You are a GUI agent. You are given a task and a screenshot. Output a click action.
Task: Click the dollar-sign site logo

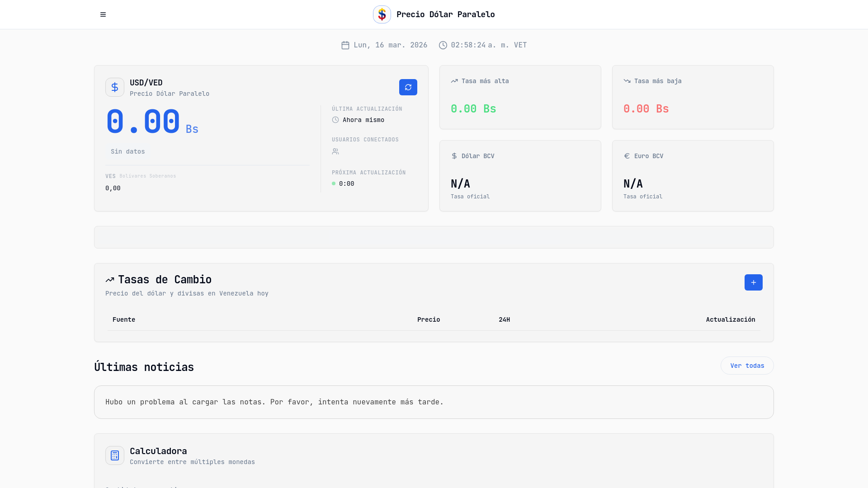tap(382, 14)
